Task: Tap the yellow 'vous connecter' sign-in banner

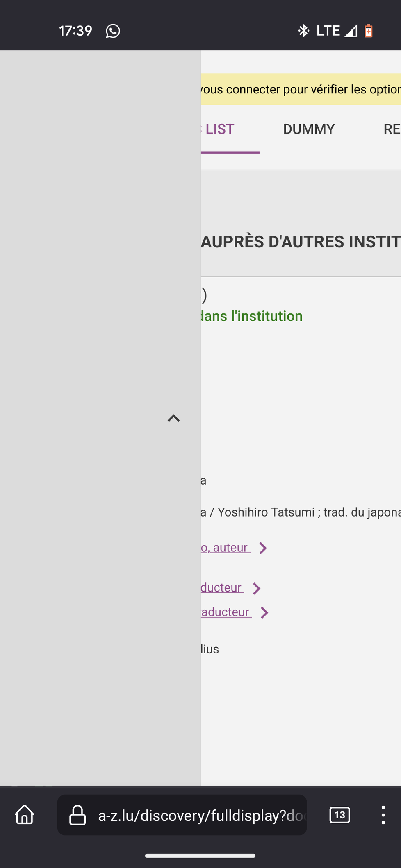Action: pyautogui.click(x=301, y=89)
